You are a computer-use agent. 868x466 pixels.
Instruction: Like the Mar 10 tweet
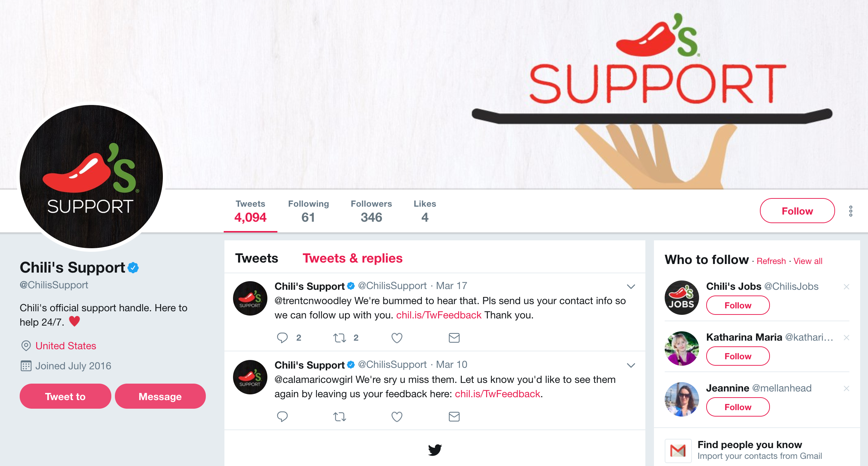coord(397,417)
